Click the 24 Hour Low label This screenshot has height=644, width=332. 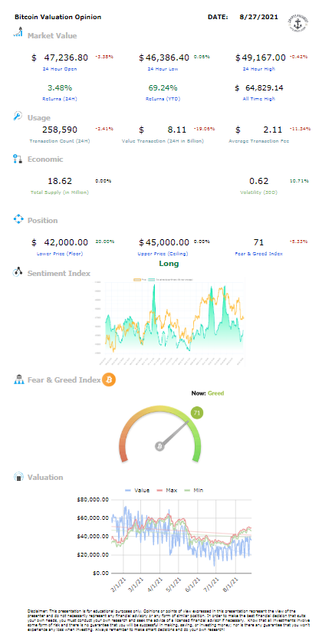[x=163, y=68]
